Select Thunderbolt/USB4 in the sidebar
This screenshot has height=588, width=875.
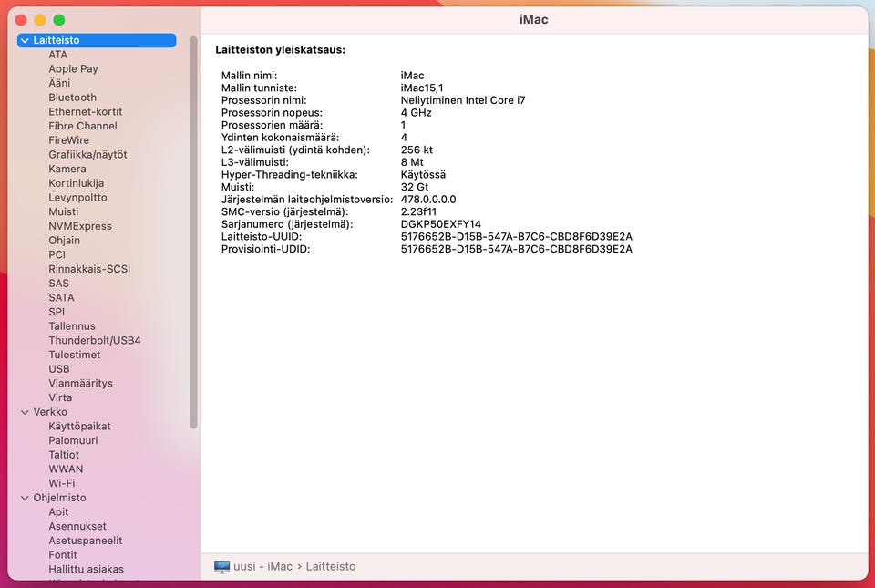[94, 341]
